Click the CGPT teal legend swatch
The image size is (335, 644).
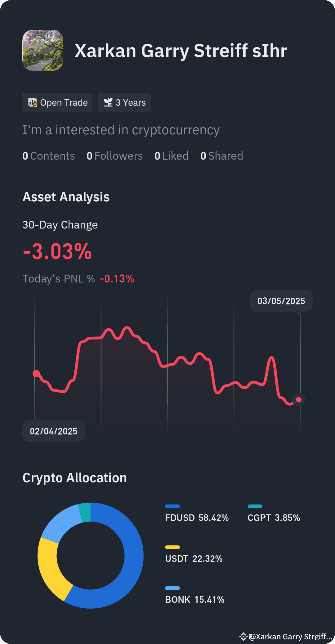255,506
